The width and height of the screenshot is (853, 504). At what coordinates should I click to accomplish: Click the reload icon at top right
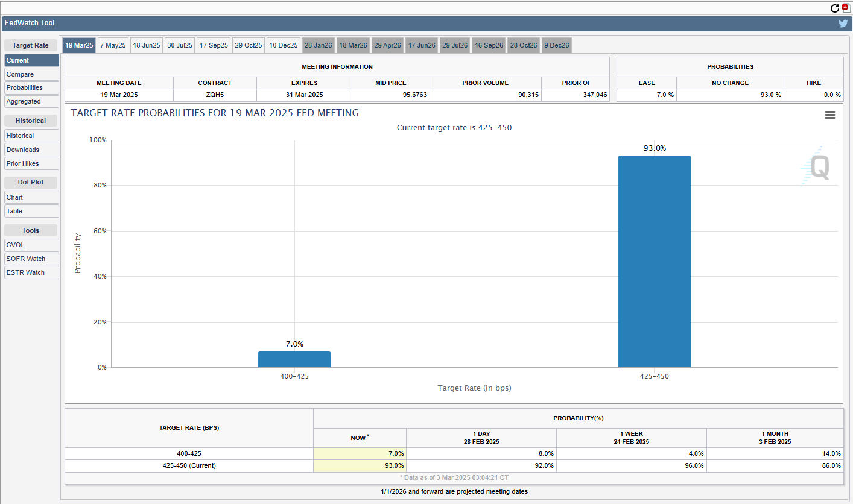tap(835, 8)
